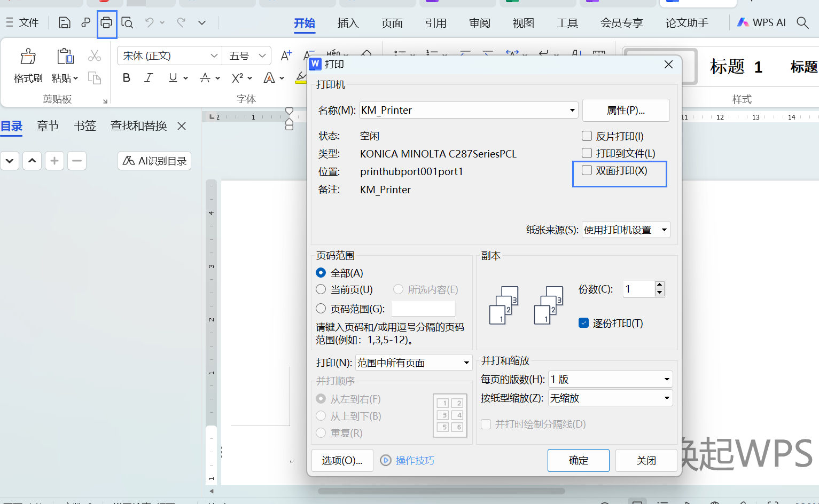Click the Copy icon below scissors
Viewport: 819px width, 504px height.
(x=95, y=78)
